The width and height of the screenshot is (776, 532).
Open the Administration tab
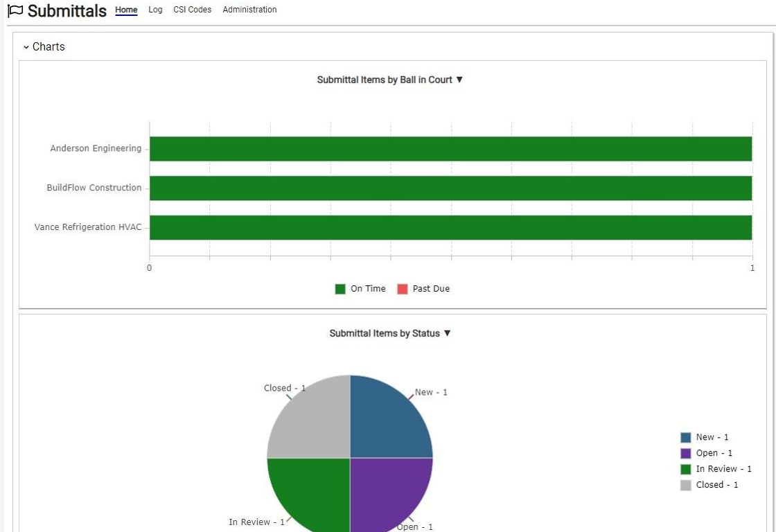[249, 10]
